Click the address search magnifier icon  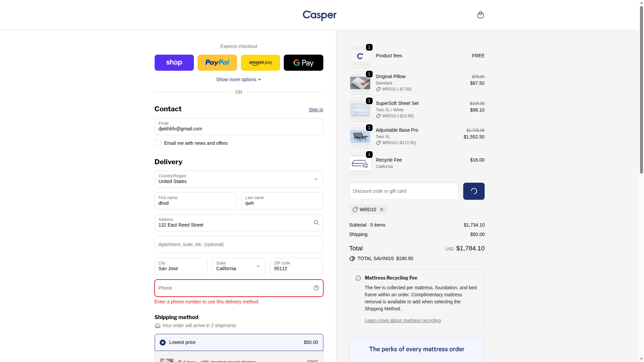(x=316, y=223)
